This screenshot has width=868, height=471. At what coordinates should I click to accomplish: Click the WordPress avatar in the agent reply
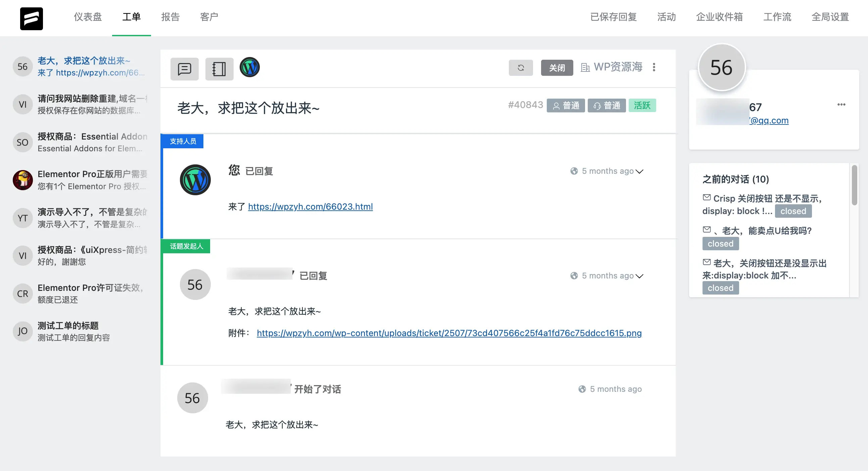pos(195,179)
